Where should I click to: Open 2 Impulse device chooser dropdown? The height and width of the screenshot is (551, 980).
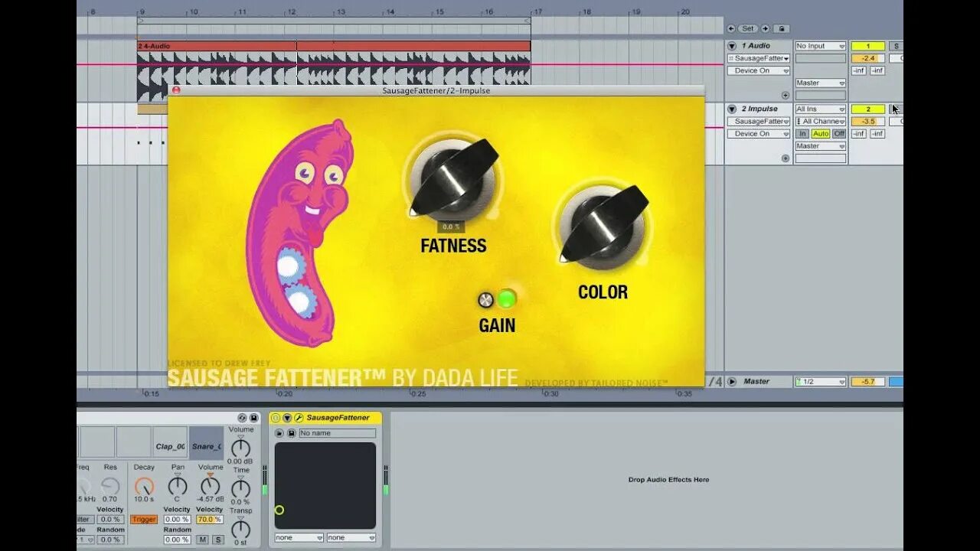coord(758,121)
